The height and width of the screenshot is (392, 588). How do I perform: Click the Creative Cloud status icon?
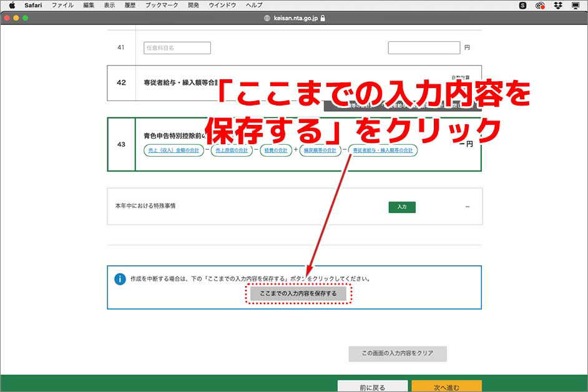(540, 5)
